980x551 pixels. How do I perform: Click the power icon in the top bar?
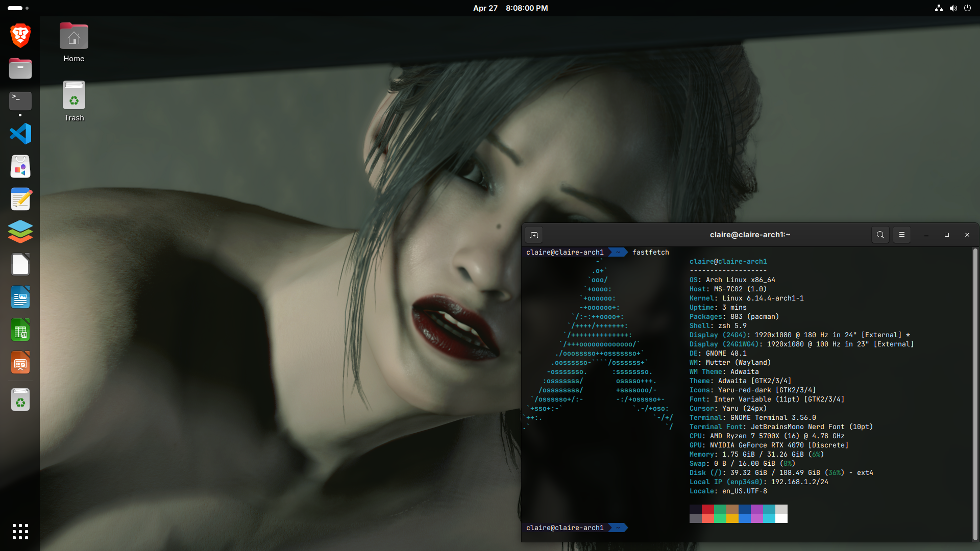(967, 8)
